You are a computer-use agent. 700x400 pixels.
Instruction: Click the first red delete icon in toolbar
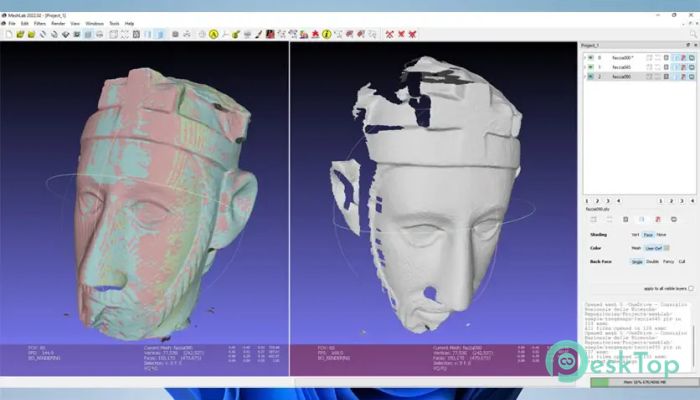click(x=390, y=34)
